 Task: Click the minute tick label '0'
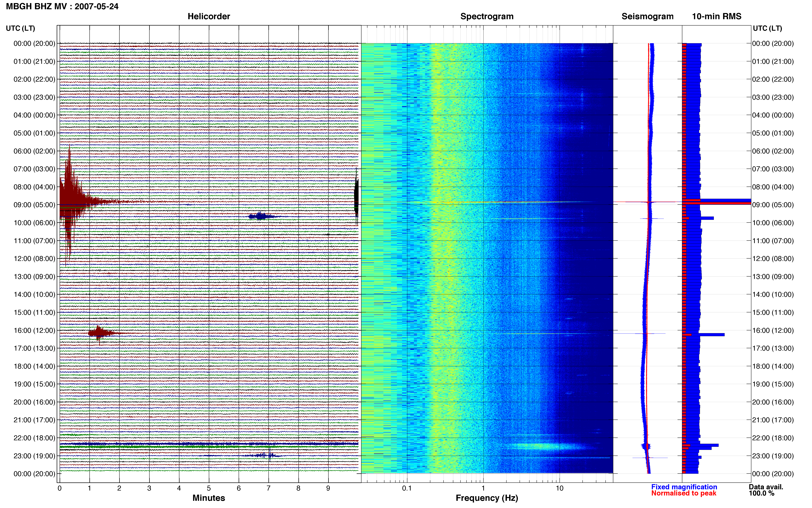pyautogui.click(x=59, y=488)
